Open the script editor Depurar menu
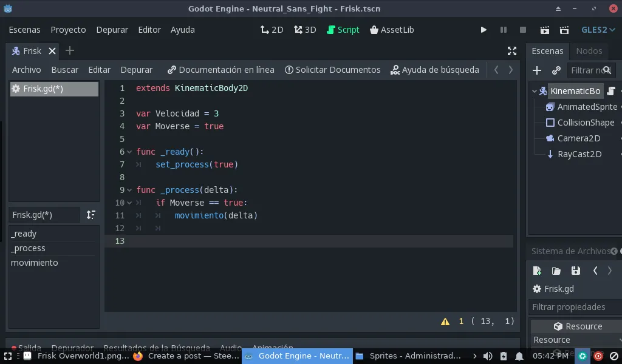This screenshot has width=622, height=364. pyautogui.click(x=137, y=70)
